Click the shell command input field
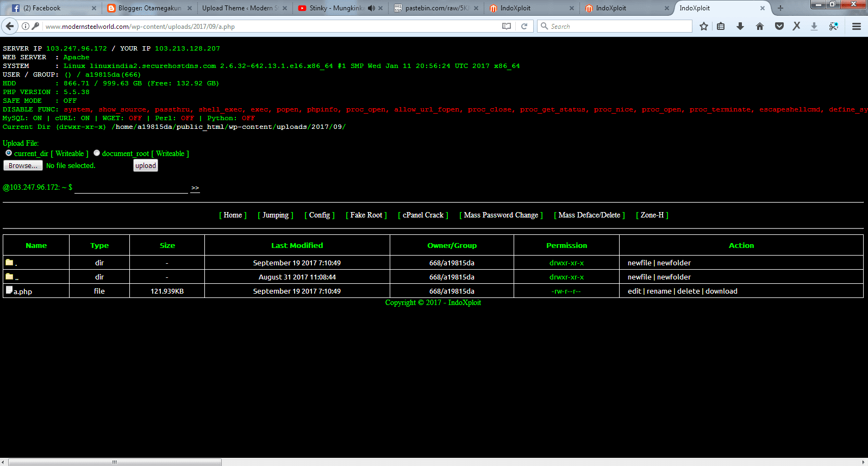 pos(131,187)
